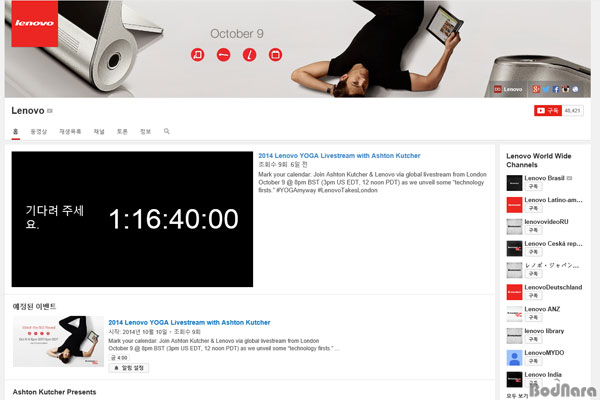
Task: Open Lenovo ANZ channel thumbnail
Action: (x=514, y=314)
